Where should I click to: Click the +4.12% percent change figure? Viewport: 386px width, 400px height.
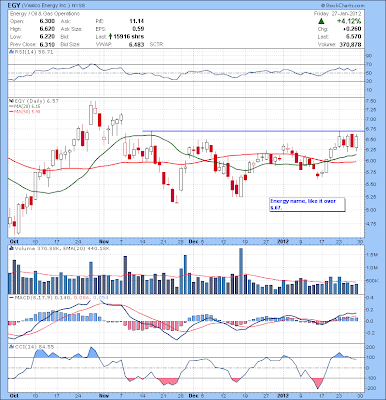(349, 21)
